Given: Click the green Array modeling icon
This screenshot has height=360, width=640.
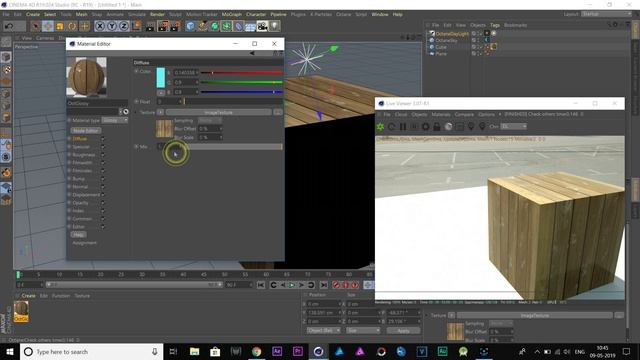Looking at the screenshot, I should click(226, 26).
